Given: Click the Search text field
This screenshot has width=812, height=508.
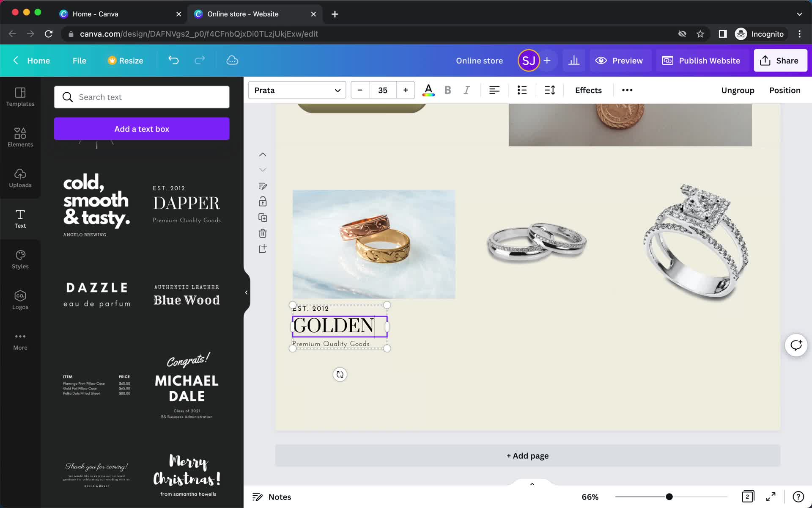Looking at the screenshot, I should (142, 97).
